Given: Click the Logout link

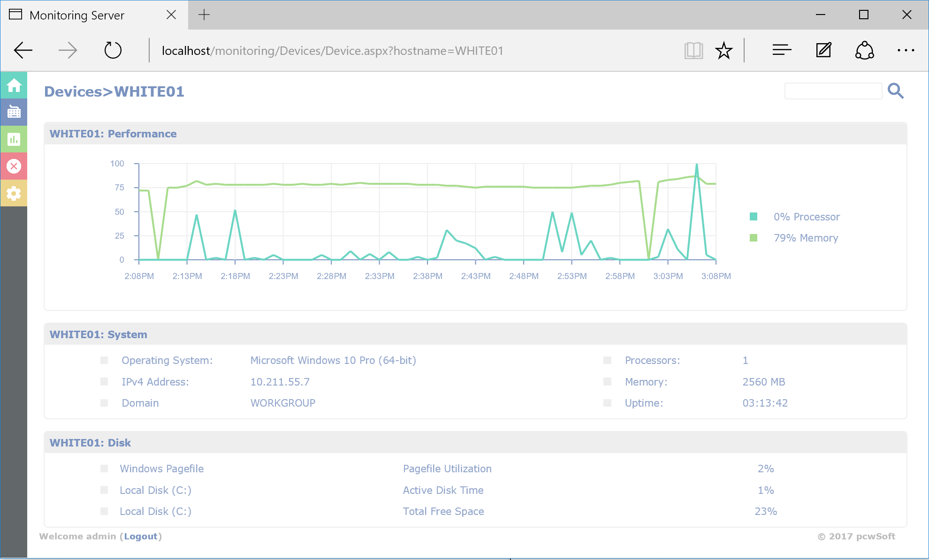Looking at the screenshot, I should click(141, 536).
